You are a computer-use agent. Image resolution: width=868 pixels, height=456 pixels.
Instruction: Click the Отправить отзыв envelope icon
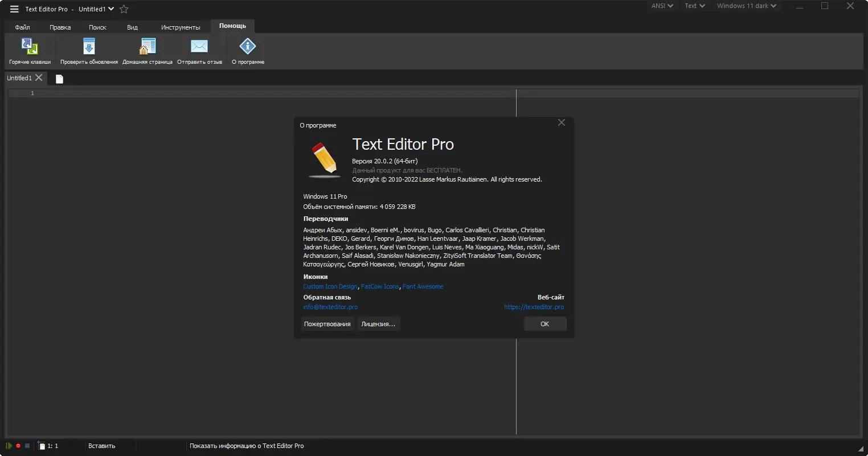[199, 46]
